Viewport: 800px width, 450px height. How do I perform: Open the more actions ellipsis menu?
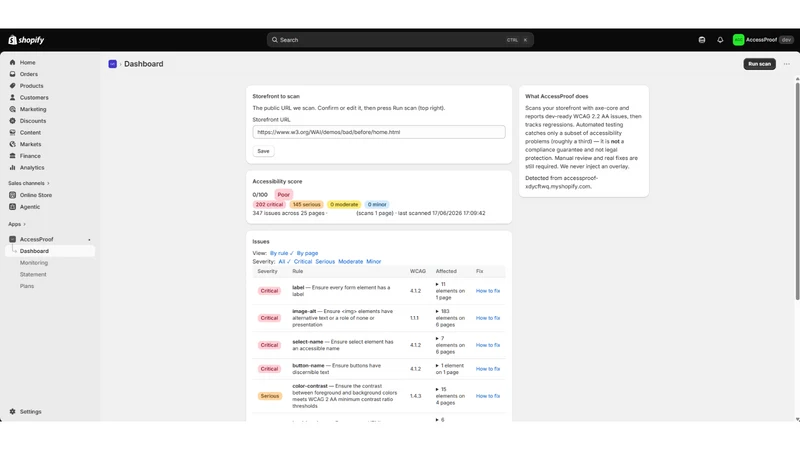pos(787,64)
